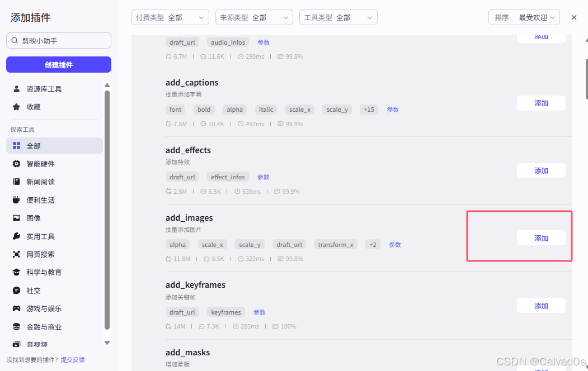Image resolution: width=588 pixels, height=371 pixels.
Task: Click the sidebar scroll down arrow
Action: 107,343
